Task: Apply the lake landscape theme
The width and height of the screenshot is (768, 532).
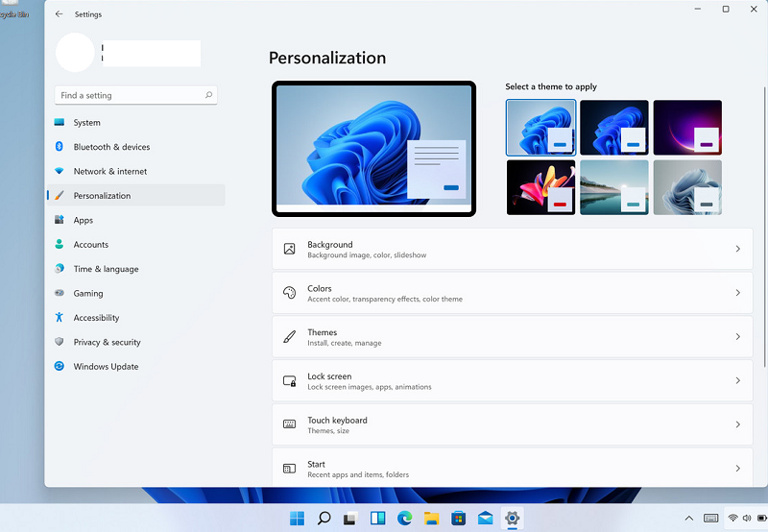Action: [x=614, y=187]
